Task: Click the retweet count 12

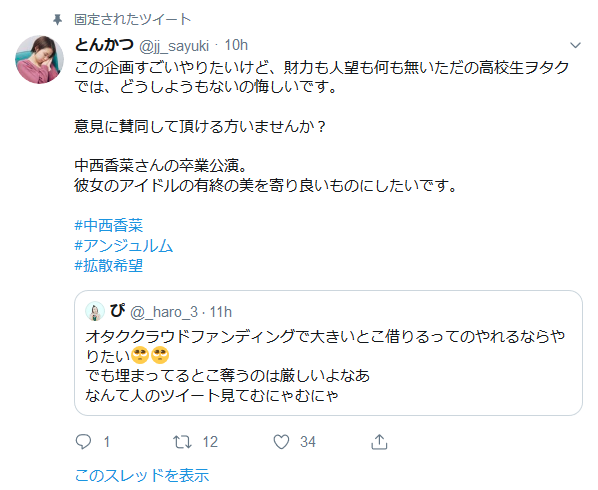Action: pyautogui.click(x=210, y=442)
